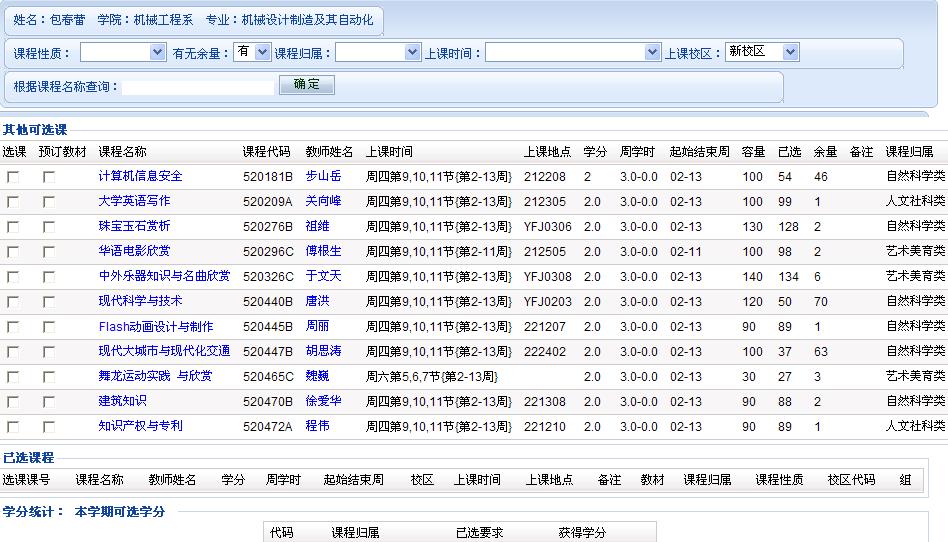Enable 预订教材 for 现代科学与技术
Viewport: 948px width, 542px height.
tap(49, 302)
